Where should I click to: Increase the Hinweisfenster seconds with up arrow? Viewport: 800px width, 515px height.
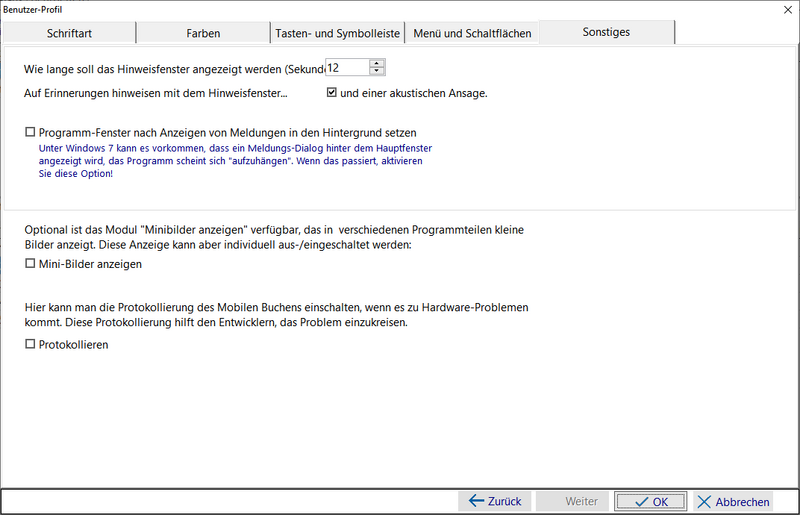click(x=376, y=63)
